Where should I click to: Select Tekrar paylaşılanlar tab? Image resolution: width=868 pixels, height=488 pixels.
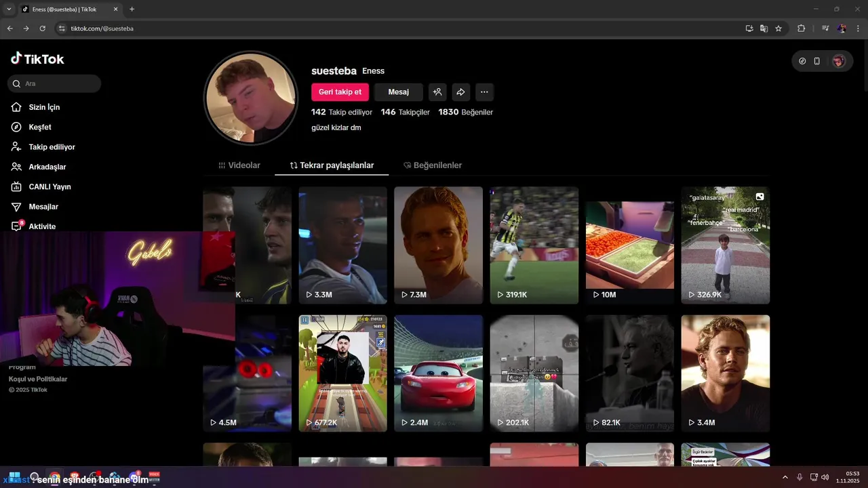click(332, 165)
